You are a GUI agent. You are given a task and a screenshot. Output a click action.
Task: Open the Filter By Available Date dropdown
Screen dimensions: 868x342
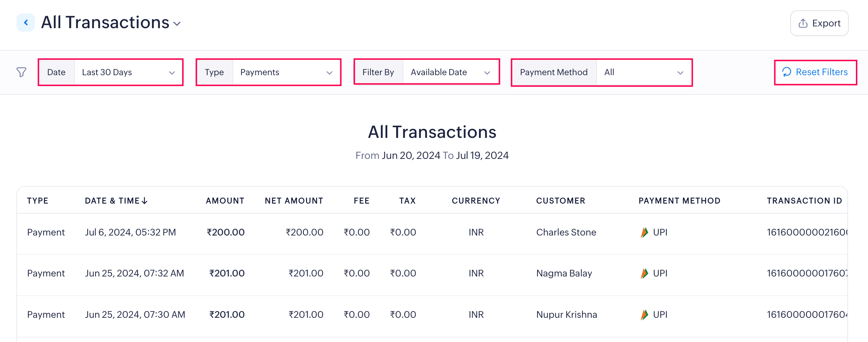pos(450,72)
